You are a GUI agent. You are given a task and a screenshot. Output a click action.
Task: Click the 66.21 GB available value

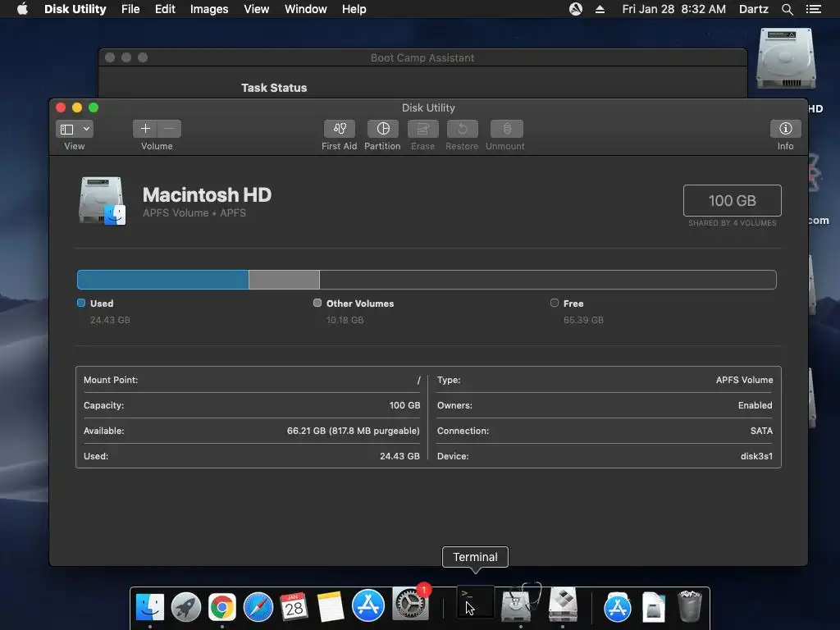(353, 431)
